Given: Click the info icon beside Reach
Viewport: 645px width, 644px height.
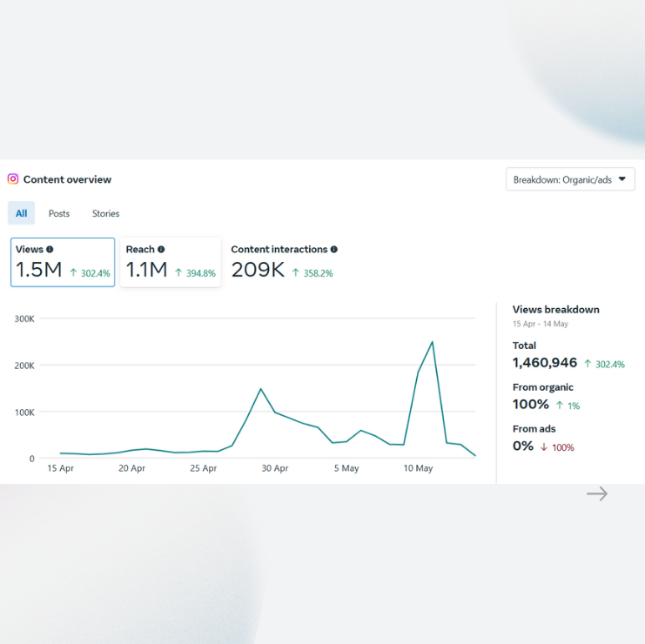Looking at the screenshot, I should pyautogui.click(x=161, y=250).
